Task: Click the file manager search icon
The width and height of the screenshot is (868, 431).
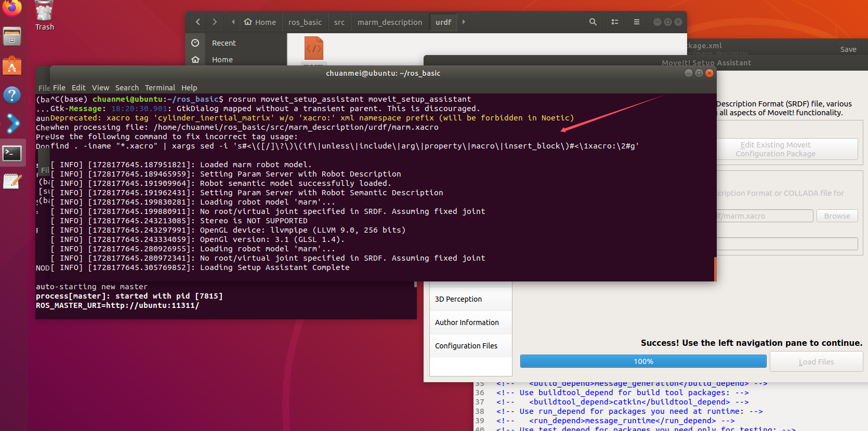Action: pos(593,22)
